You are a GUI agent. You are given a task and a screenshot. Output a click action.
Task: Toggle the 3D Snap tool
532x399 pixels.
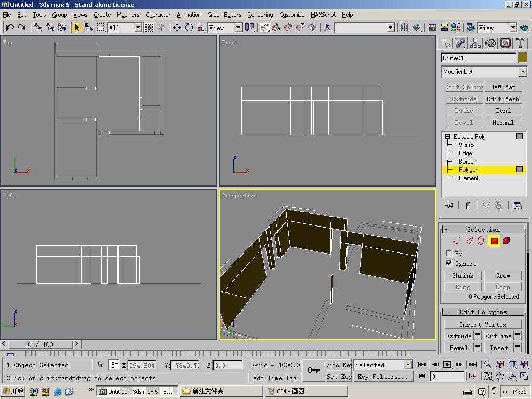[264, 28]
